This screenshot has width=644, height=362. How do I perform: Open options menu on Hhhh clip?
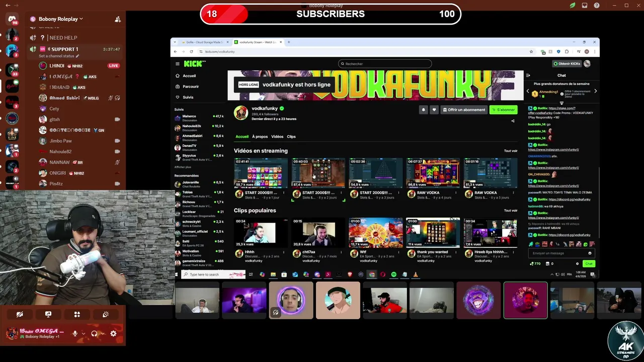pyautogui.click(x=283, y=252)
